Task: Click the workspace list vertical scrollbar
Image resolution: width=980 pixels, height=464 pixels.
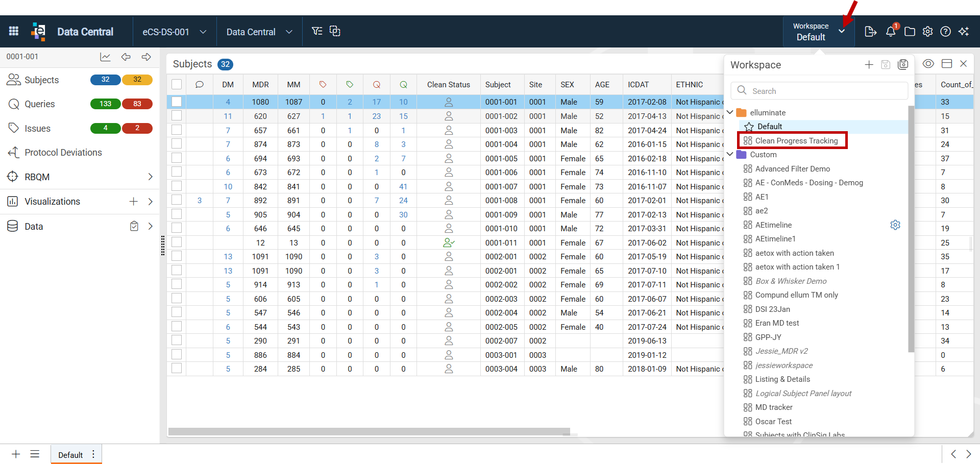Action: [x=911, y=229]
